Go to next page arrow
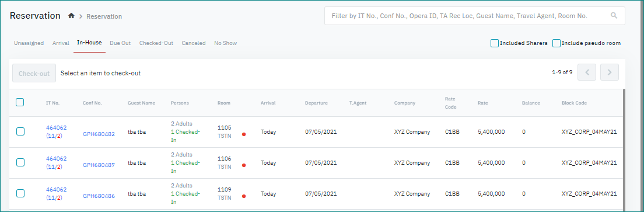The width and height of the screenshot is (644, 212). (x=610, y=72)
